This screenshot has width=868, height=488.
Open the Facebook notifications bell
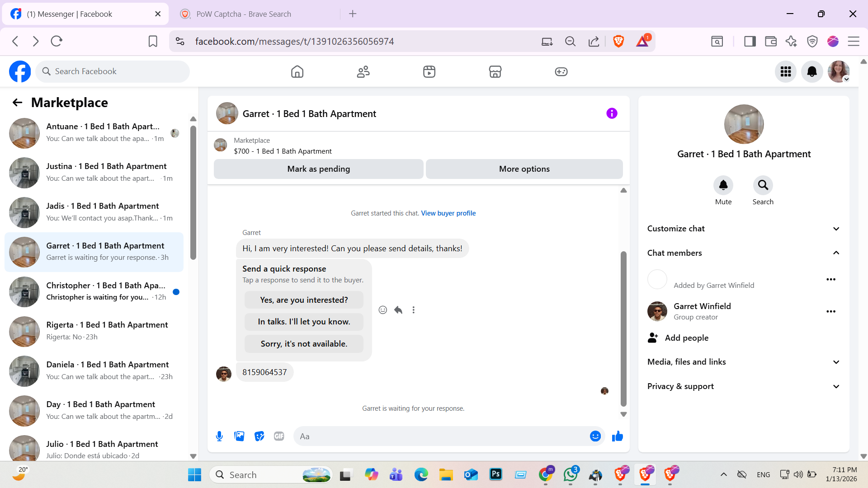click(x=812, y=71)
